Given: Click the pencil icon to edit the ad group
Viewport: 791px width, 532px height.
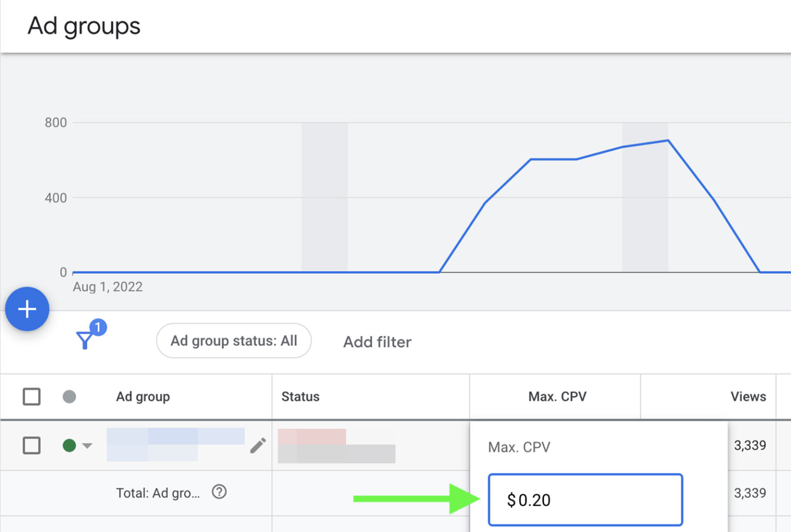Looking at the screenshot, I should (x=257, y=446).
